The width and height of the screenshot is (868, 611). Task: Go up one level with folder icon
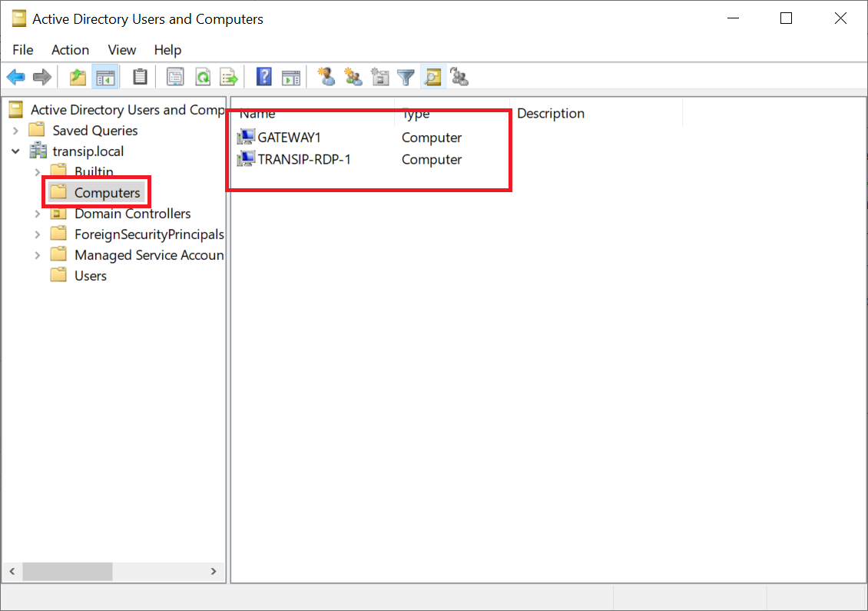(x=78, y=77)
